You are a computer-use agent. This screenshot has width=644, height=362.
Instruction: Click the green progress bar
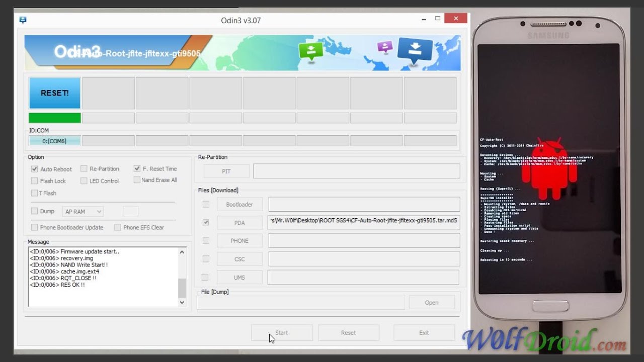coord(55,118)
